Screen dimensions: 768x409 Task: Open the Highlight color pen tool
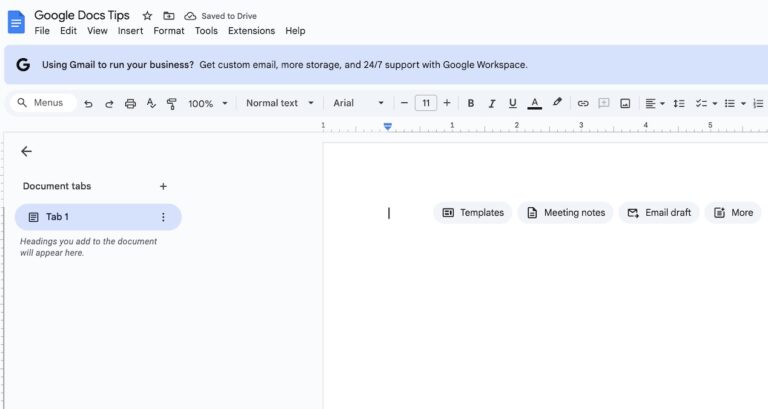[x=557, y=102]
